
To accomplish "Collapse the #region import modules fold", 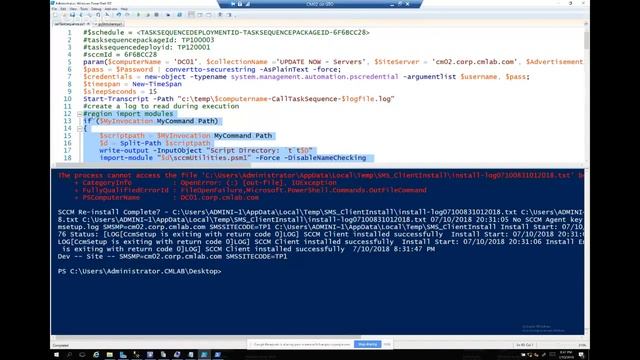I will (x=80, y=114).
